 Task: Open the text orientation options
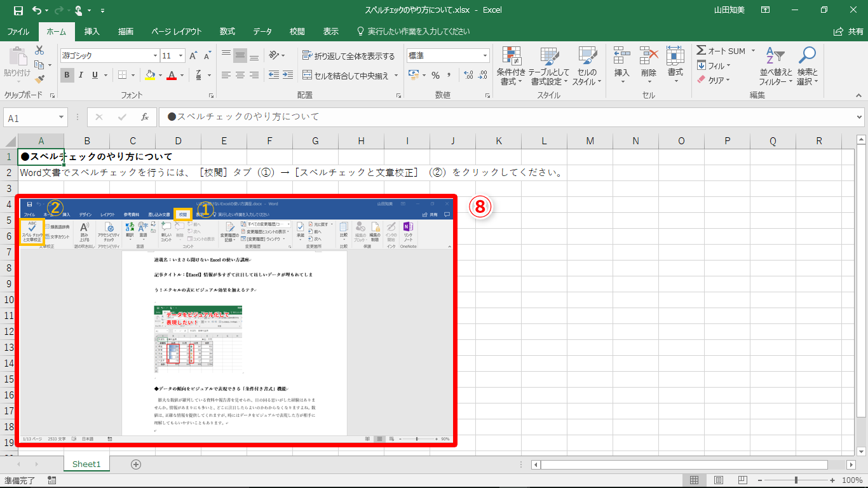274,55
